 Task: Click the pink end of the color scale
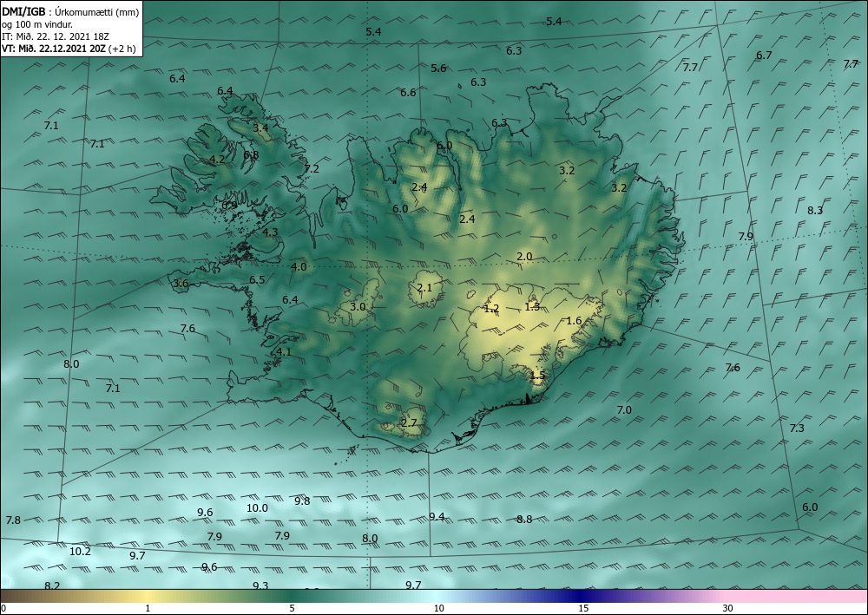click(797, 596)
